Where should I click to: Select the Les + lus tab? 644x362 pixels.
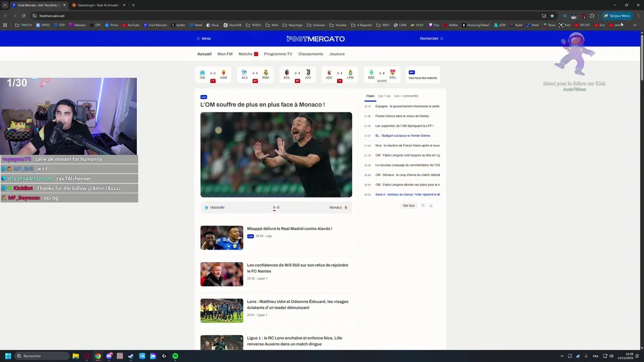click(384, 96)
